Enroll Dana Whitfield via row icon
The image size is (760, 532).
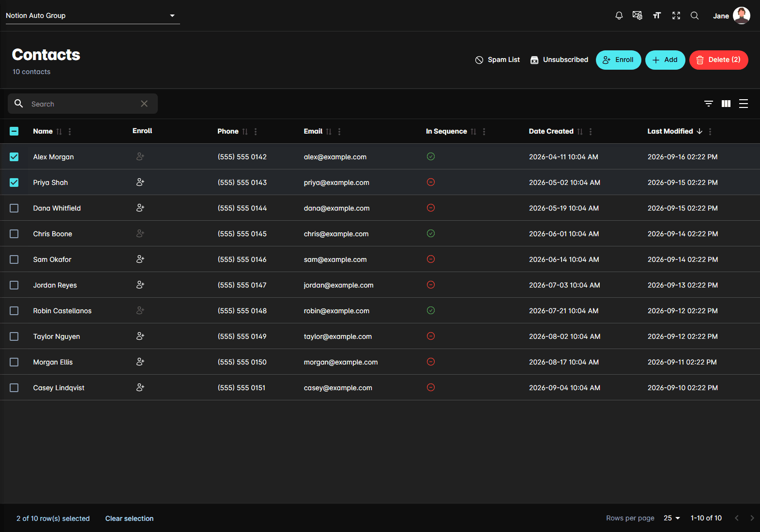(140, 208)
